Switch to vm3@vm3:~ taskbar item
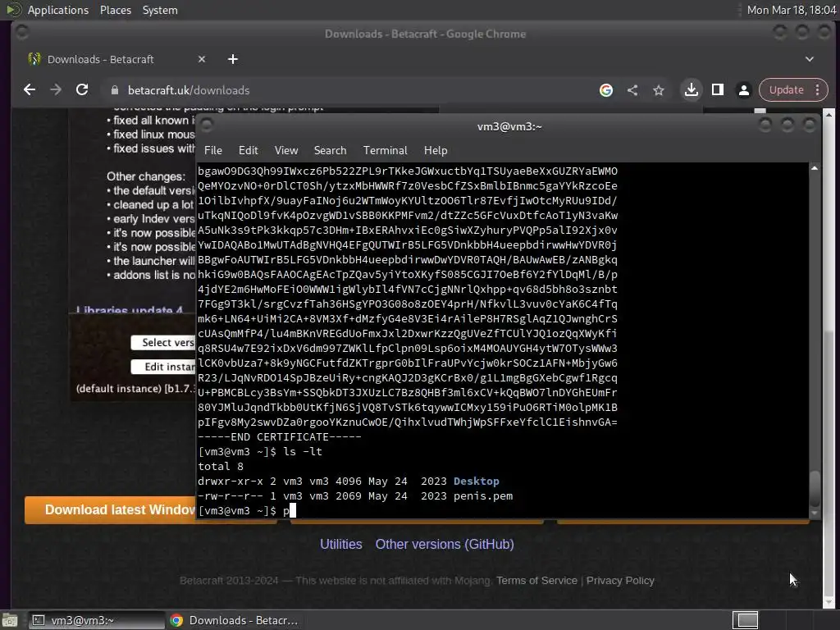Viewport: 840px width, 630px height. tap(96, 620)
